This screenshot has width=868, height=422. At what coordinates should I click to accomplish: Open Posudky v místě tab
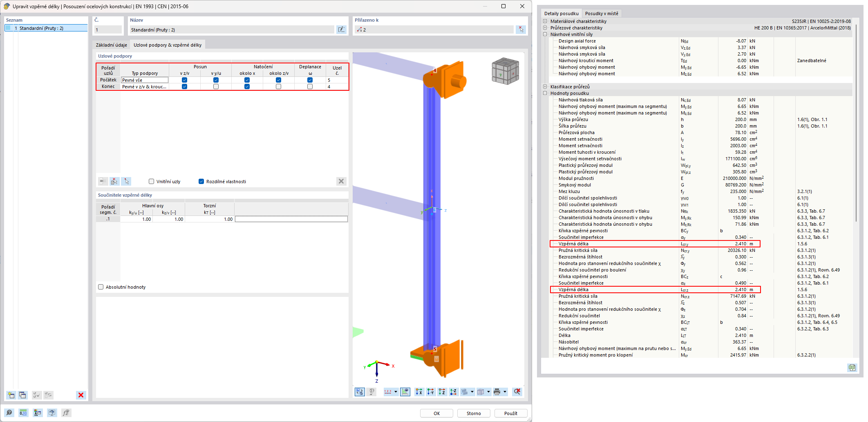coord(602,13)
